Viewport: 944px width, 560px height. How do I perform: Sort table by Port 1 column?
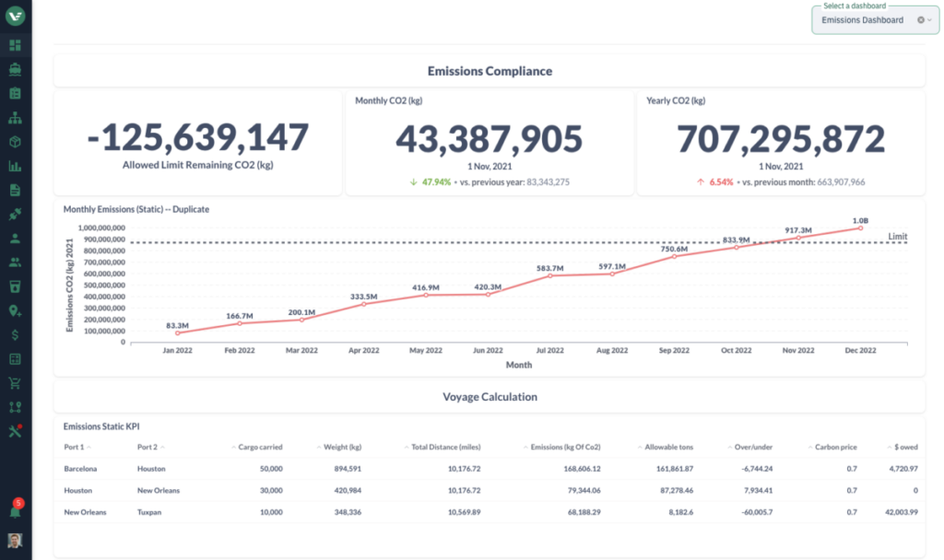pos(77,447)
